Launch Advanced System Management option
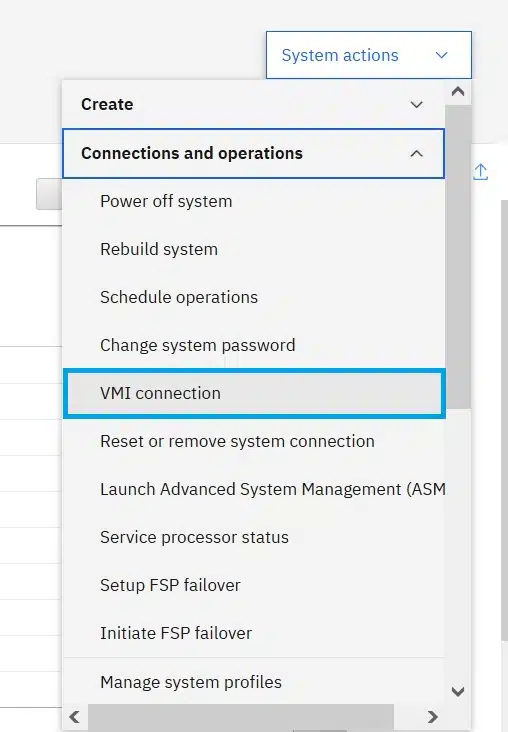 tap(254, 490)
